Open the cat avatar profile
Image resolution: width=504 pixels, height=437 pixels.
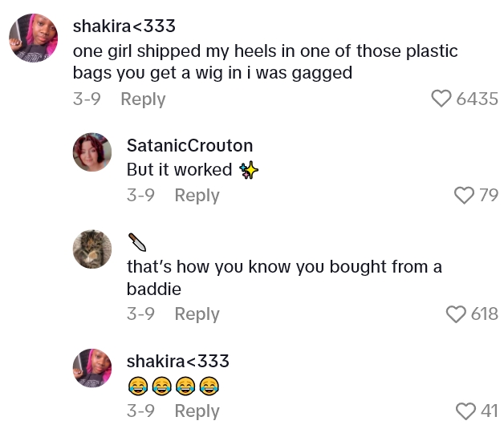(92, 249)
